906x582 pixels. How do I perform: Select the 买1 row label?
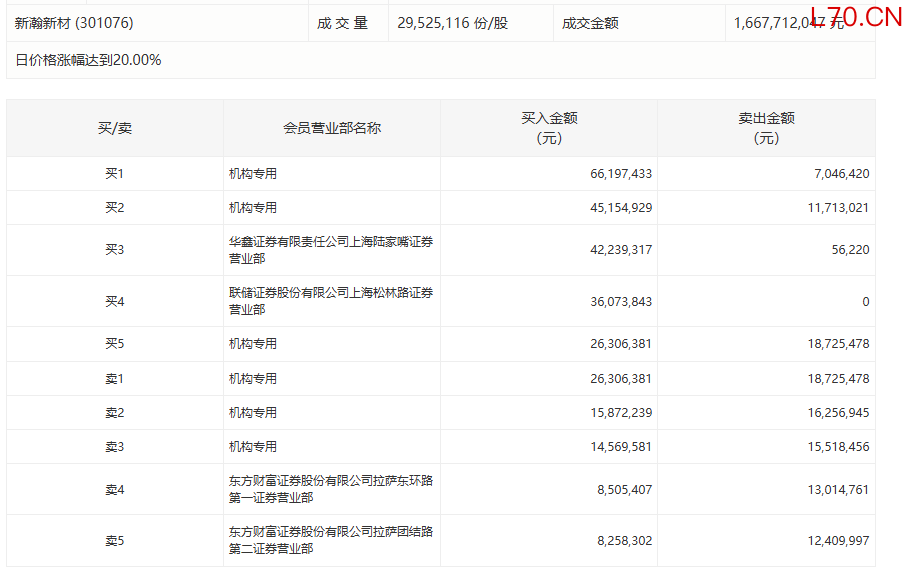coord(114,174)
